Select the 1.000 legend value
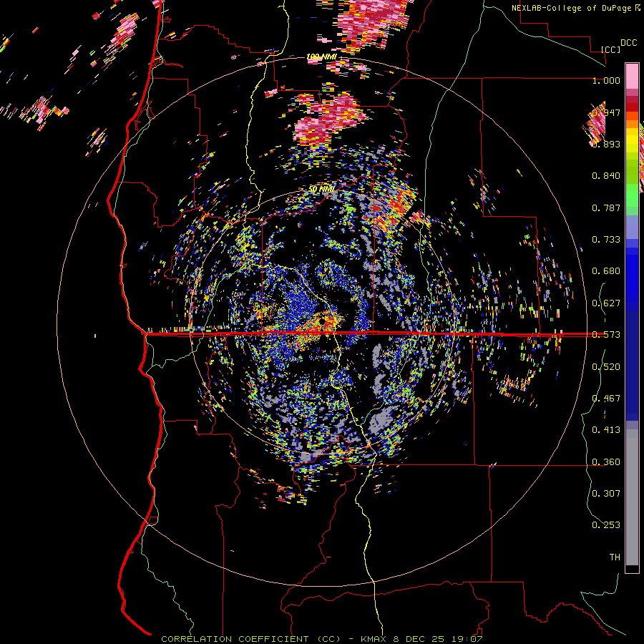The image size is (644, 644). point(606,80)
